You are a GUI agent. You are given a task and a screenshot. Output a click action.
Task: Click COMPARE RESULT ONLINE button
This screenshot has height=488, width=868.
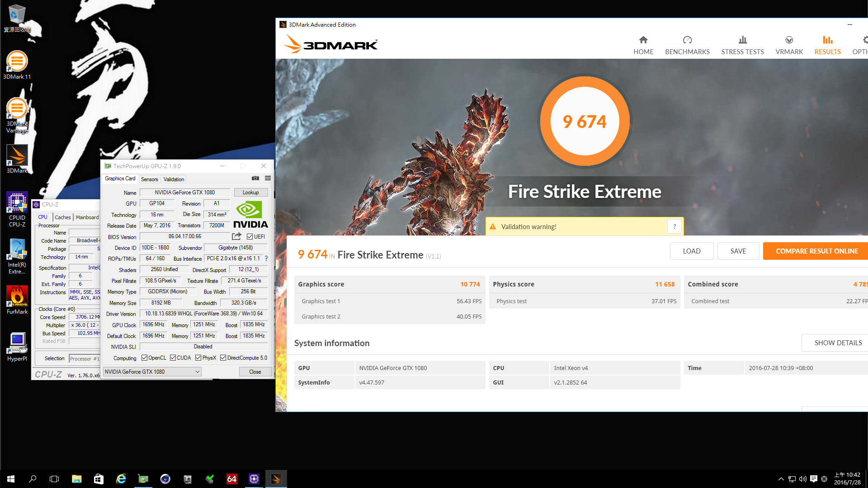(x=816, y=251)
